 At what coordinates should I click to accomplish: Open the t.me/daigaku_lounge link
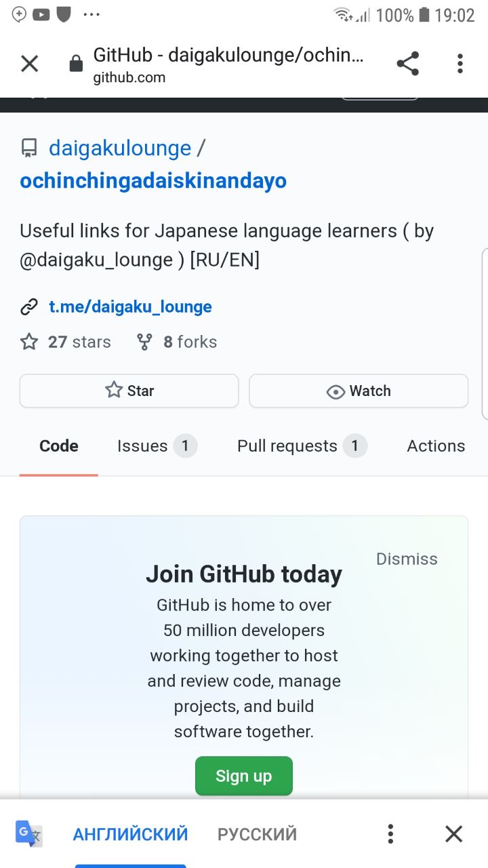click(x=130, y=307)
